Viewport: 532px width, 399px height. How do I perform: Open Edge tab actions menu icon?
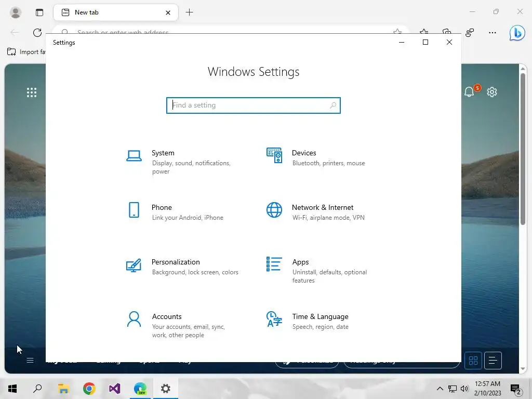pos(39,12)
